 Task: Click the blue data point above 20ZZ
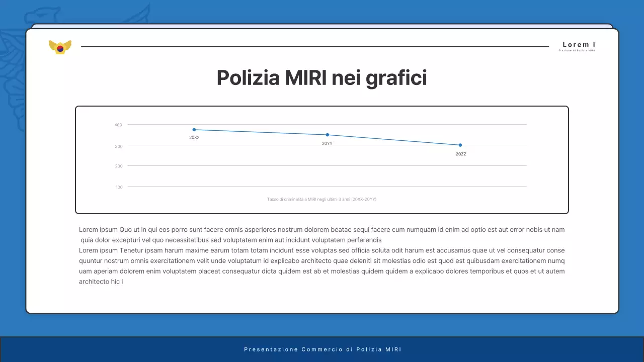(x=459, y=145)
